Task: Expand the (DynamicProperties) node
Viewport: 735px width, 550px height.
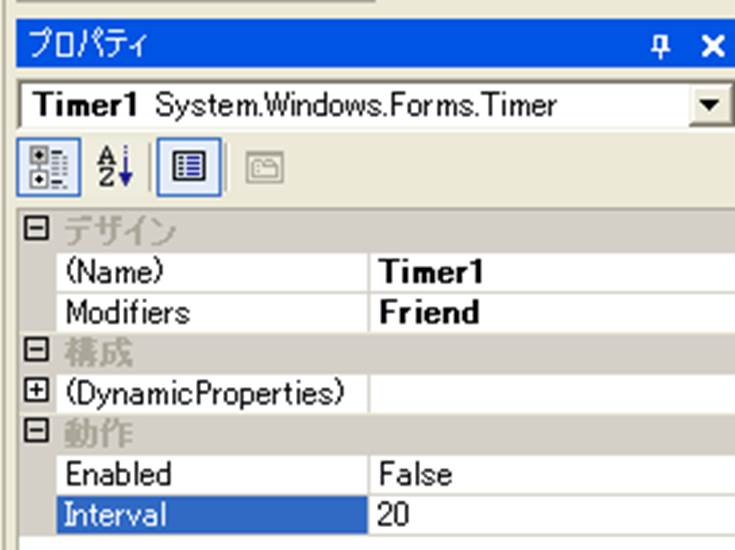Action: (36, 393)
